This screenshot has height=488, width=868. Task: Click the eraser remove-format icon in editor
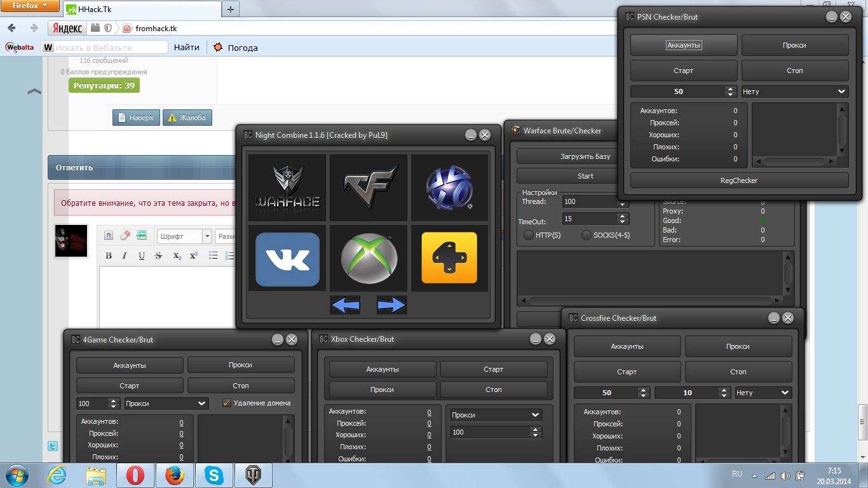tap(125, 236)
